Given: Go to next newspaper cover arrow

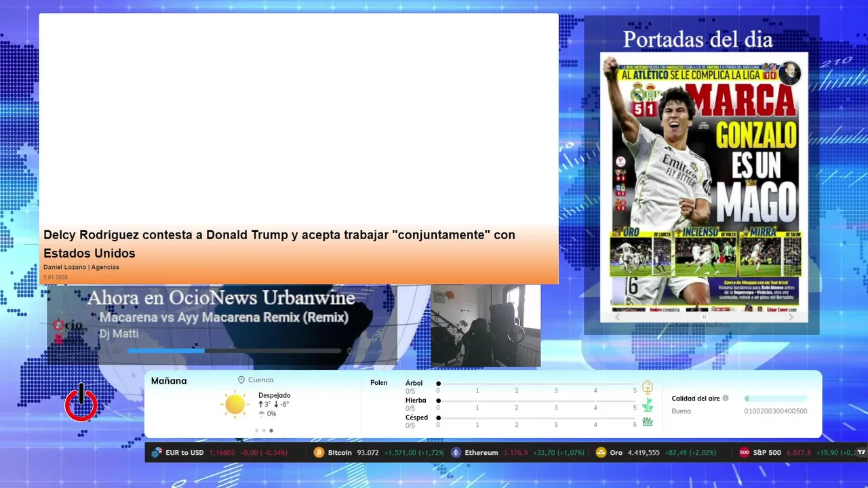Looking at the screenshot, I should point(791,317).
